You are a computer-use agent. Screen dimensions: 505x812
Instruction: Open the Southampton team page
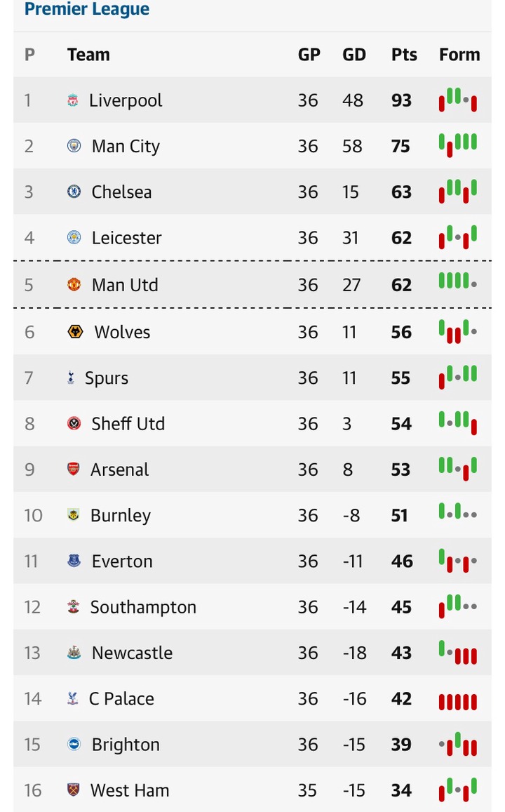(x=143, y=607)
